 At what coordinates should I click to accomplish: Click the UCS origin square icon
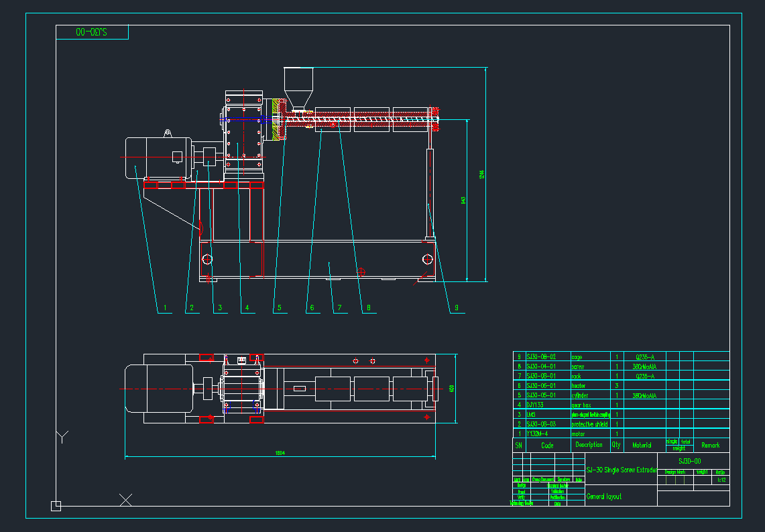56,506
